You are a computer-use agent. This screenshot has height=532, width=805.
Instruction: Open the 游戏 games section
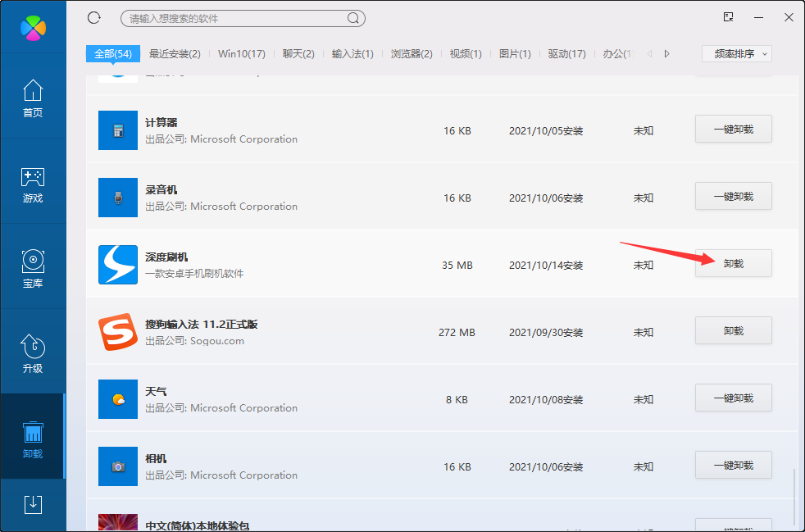click(33, 184)
